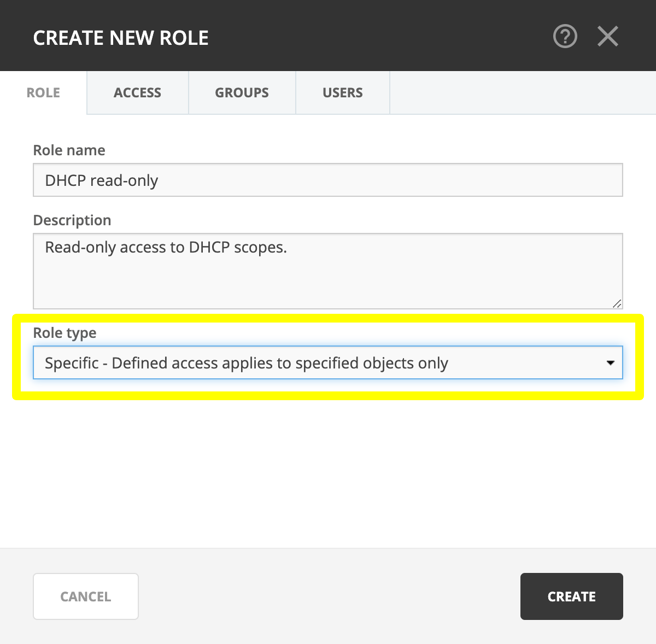The image size is (656, 644).
Task: Close the Create New Role dialog
Action: tap(607, 37)
